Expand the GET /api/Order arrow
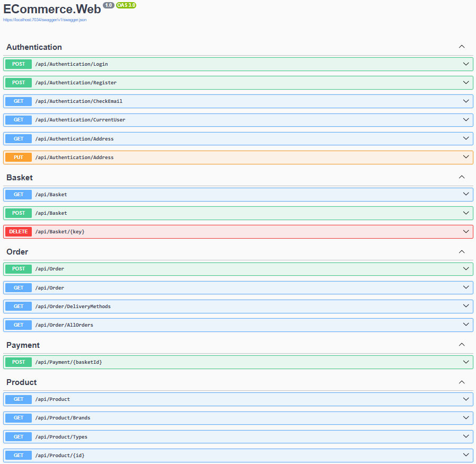This screenshot has height=464, width=476. 466,287
